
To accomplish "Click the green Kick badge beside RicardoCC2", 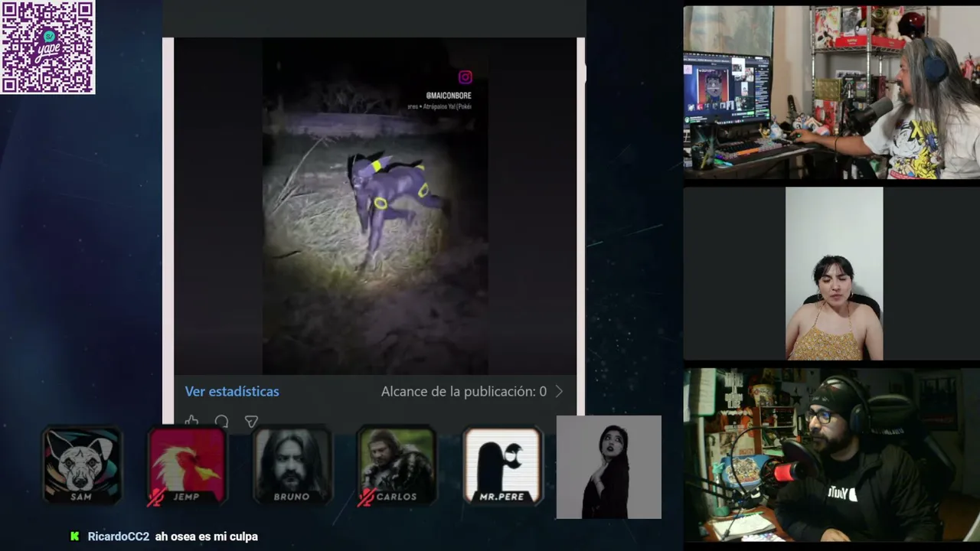I will coord(74,536).
